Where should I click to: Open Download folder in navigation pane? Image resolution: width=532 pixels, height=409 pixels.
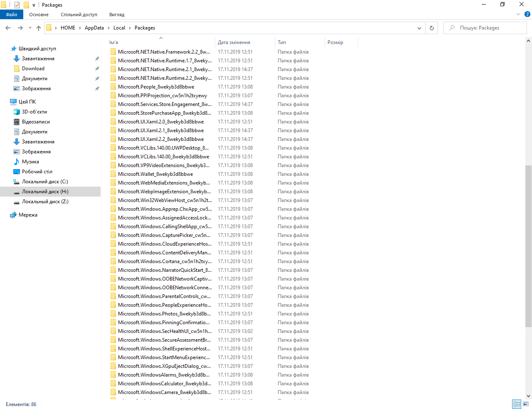(x=33, y=69)
